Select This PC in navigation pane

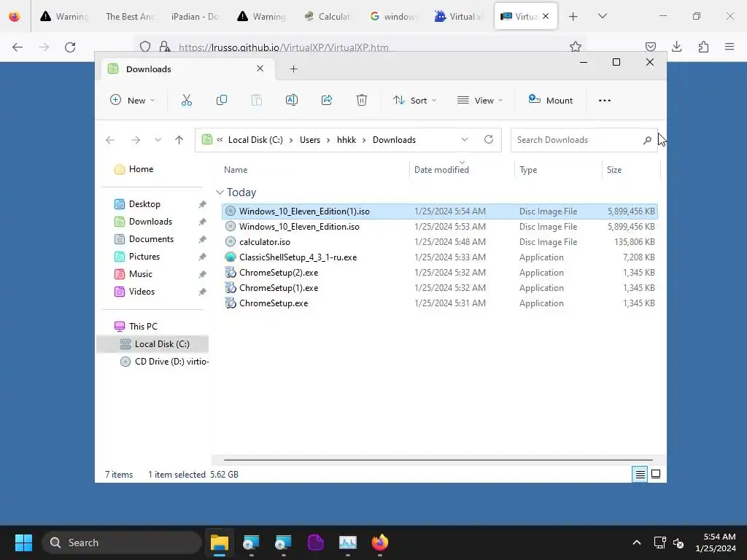click(136, 327)
